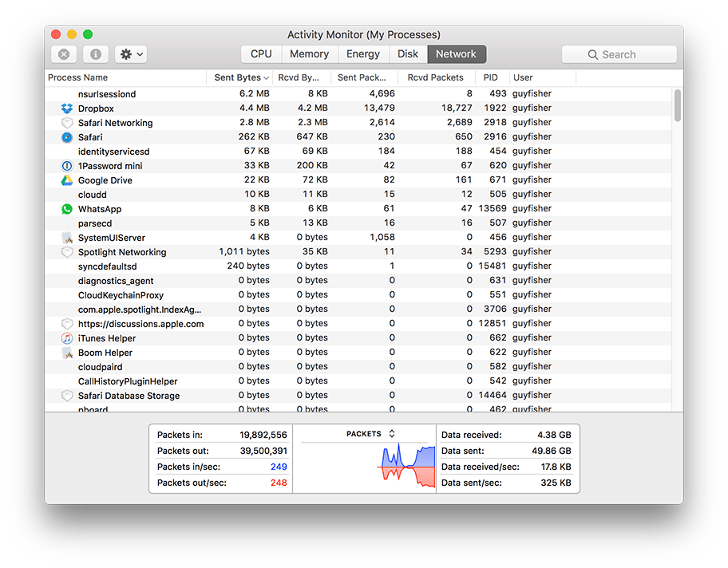Click the Spotlight Networking magnifier icon
Screen dimensions: 728x568
tap(66, 251)
